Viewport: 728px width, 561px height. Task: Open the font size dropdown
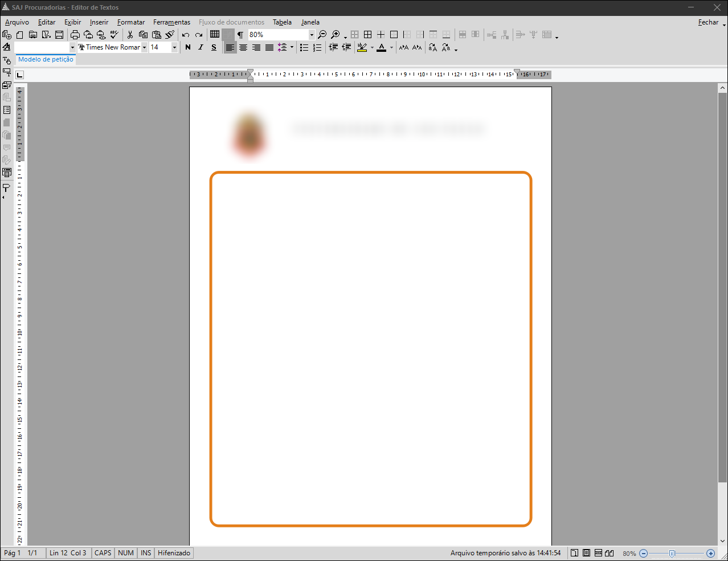point(174,47)
